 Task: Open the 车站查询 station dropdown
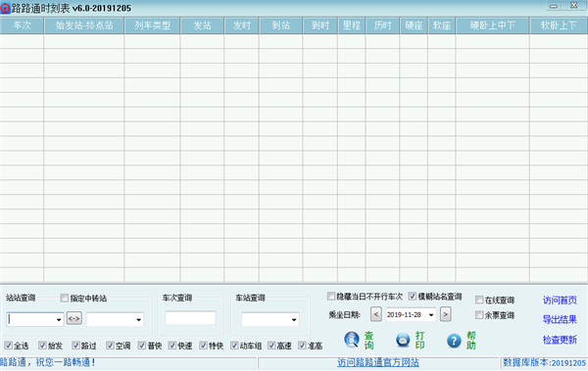[x=294, y=320]
